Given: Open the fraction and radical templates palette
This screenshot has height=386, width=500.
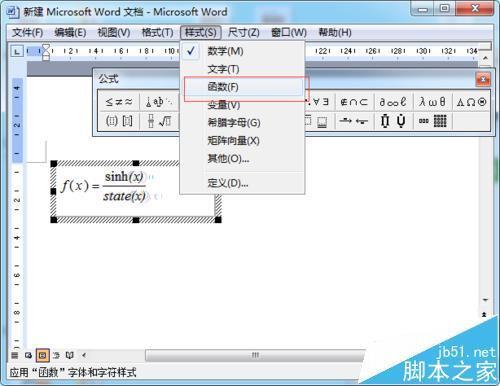Looking at the screenshot, I should (x=159, y=121).
